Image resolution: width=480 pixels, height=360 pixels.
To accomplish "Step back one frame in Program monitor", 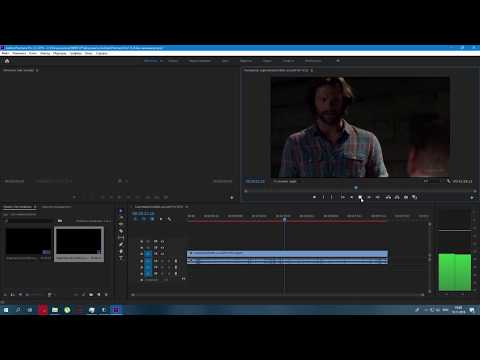I will pyautogui.click(x=351, y=197).
